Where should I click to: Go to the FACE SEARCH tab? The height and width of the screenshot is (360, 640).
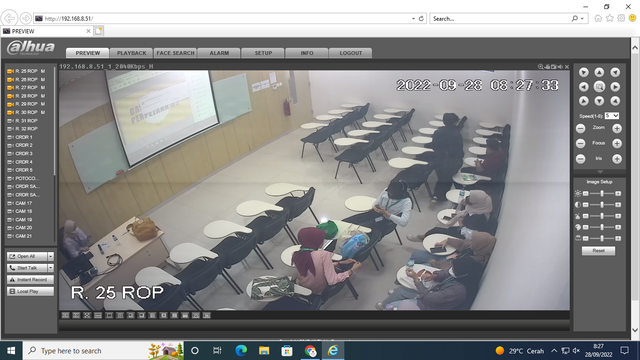(176, 53)
